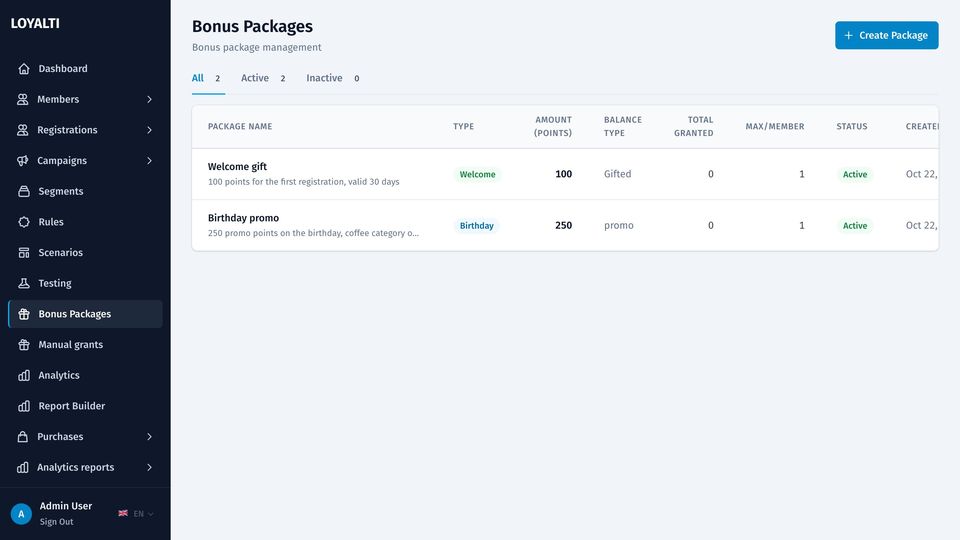Click the Admin User avatar circle
The image size is (960, 540).
point(21,514)
